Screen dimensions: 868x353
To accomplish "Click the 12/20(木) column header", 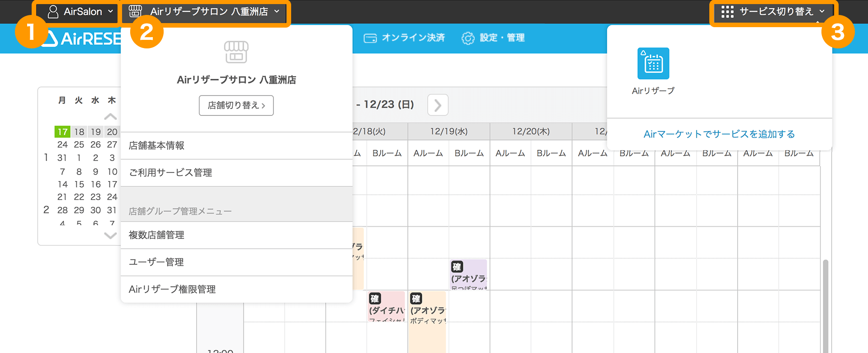I will 531,131.
